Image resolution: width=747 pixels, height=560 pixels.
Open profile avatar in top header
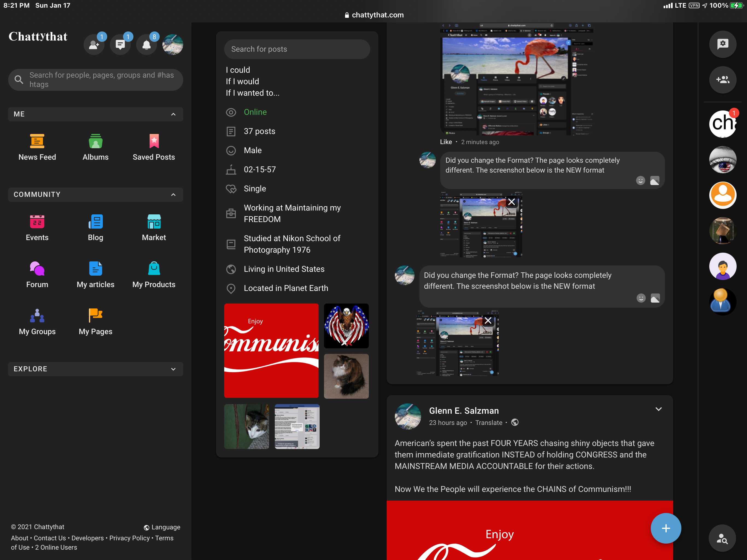(173, 45)
